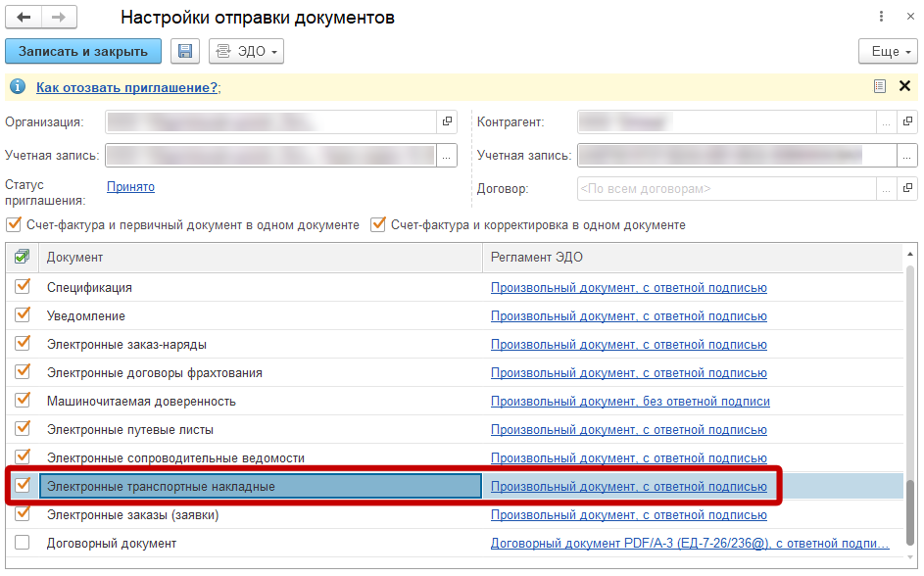Uncheck Электронные заказы (заявки) checkbox
Viewport: 924px width, 576px height.
click(23, 513)
